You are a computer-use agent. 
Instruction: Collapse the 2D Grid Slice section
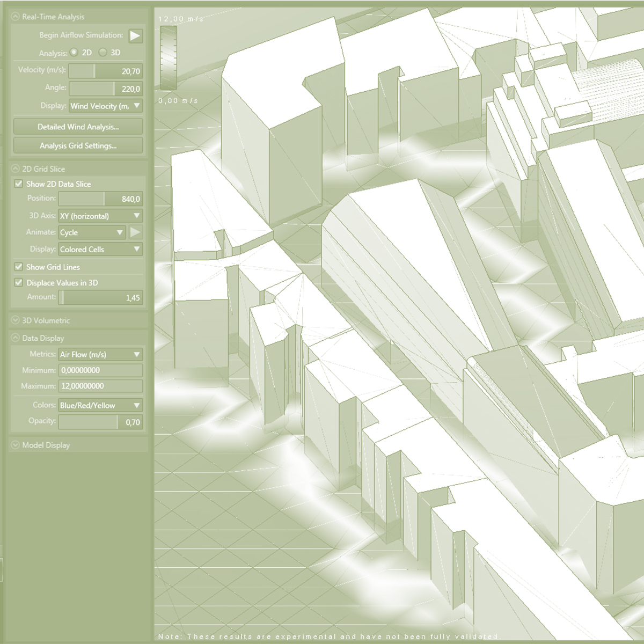pyautogui.click(x=16, y=169)
